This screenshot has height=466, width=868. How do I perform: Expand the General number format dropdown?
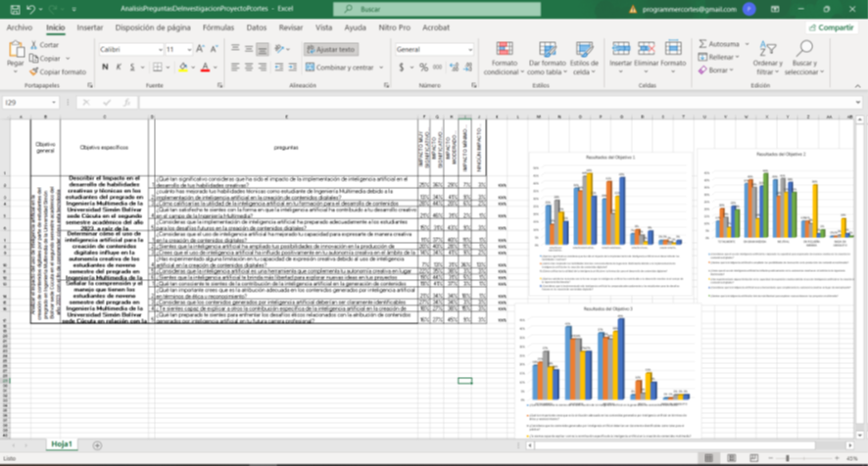(468, 49)
